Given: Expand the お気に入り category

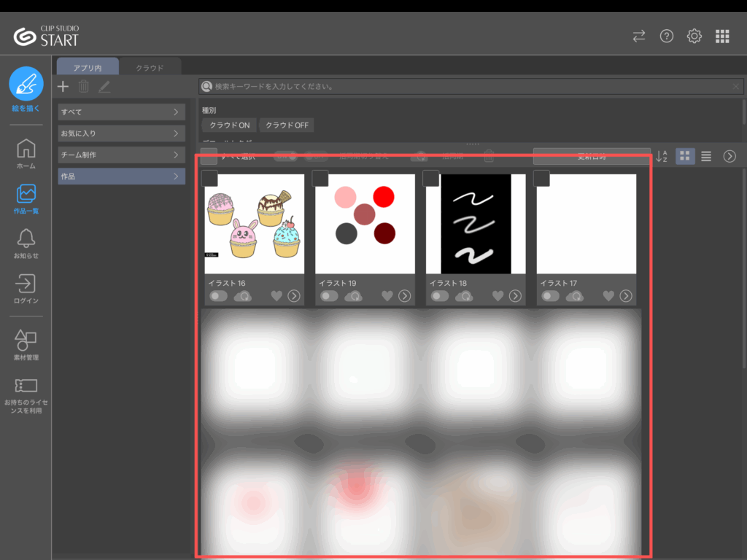Looking at the screenshot, I should point(176,133).
